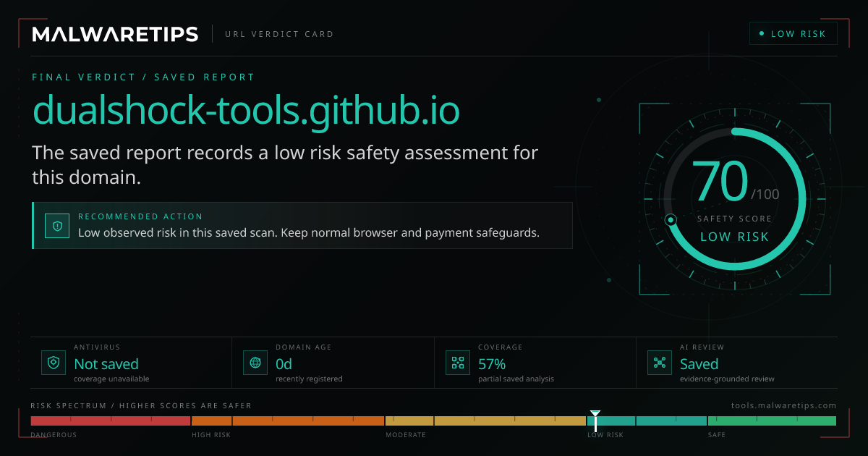The width and height of the screenshot is (868, 456).
Task: Click the circular safety score gauge ring
Action: [x=735, y=200]
